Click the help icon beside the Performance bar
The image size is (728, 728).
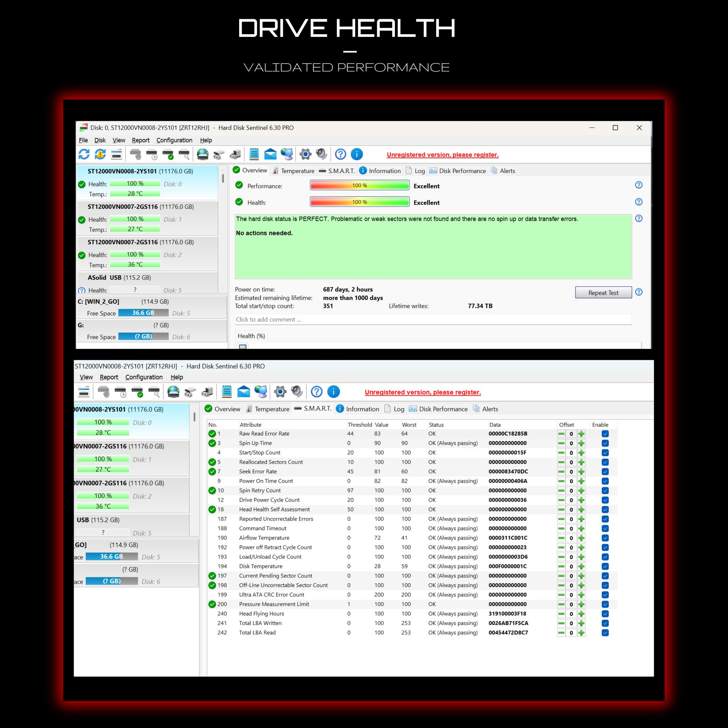639,185
